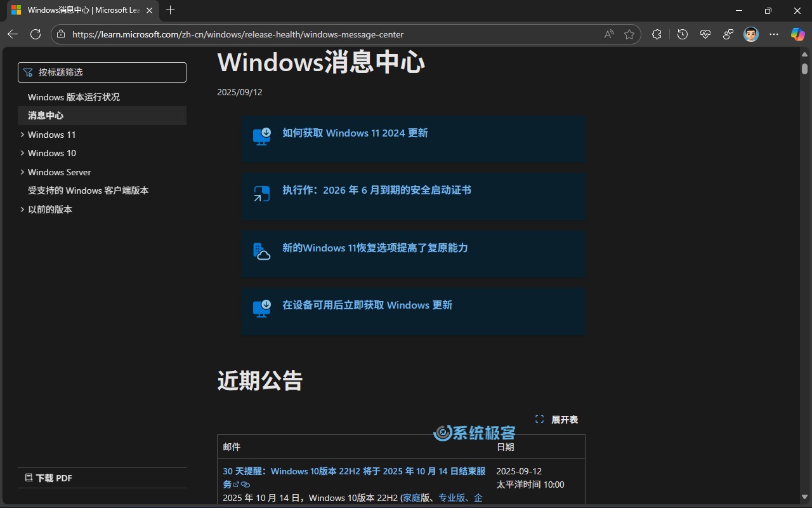Expand the Windows 10 tree node
This screenshot has height=508, width=812.
pos(22,153)
